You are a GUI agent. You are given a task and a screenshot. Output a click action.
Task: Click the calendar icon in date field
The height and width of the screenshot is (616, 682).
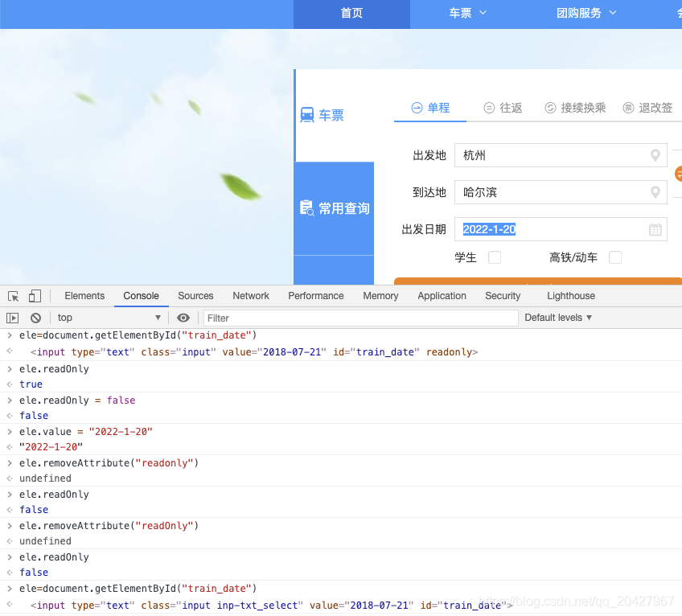[x=655, y=229]
